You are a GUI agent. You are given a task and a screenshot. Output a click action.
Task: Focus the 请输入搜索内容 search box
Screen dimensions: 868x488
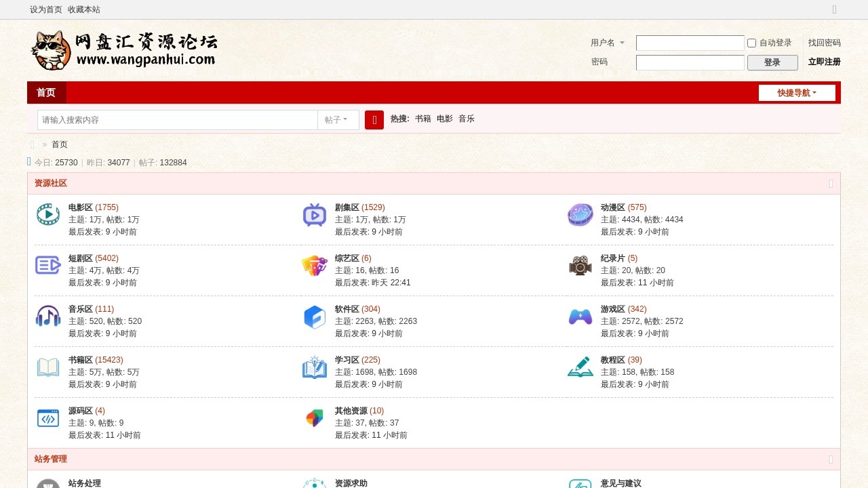point(178,120)
